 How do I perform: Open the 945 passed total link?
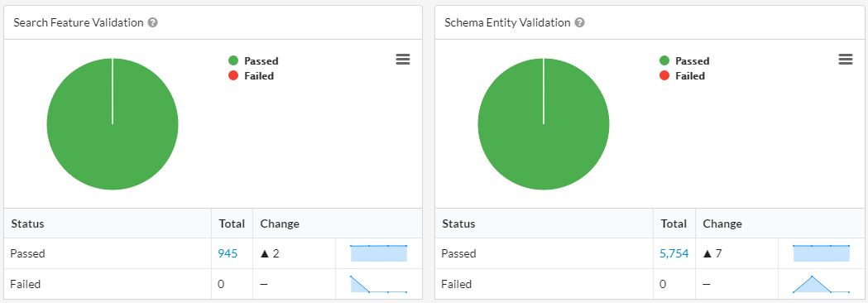[228, 253]
